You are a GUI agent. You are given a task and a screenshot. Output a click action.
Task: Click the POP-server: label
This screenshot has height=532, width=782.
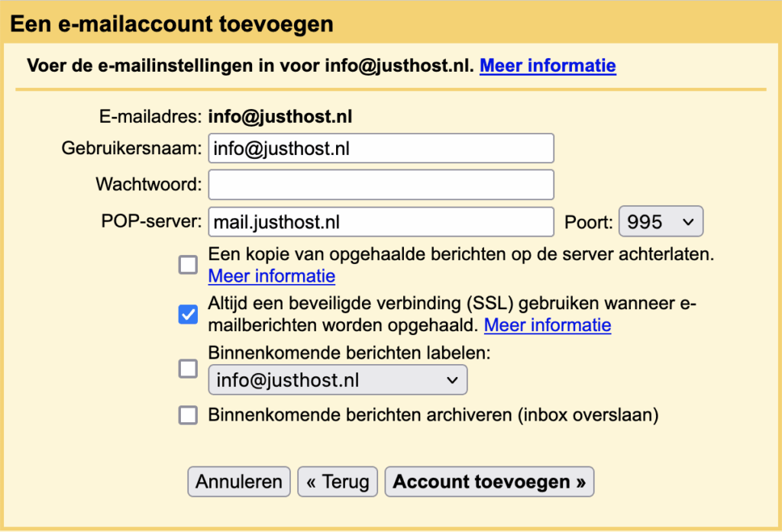(152, 221)
